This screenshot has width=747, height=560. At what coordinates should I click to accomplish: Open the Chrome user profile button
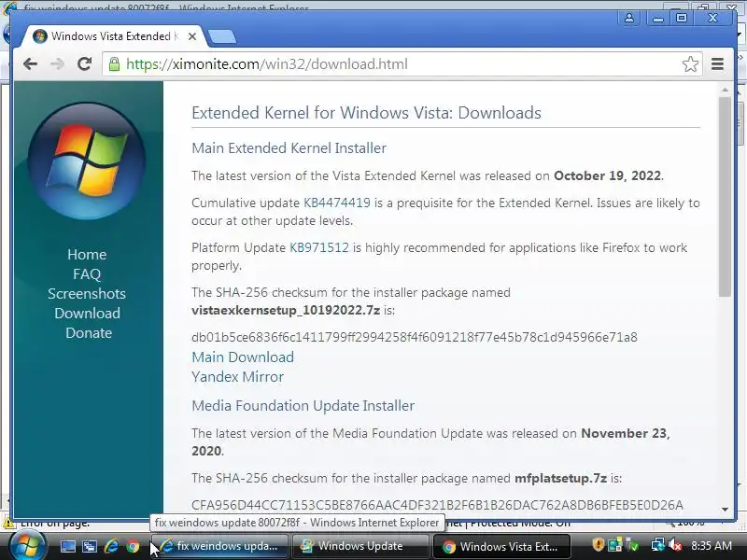(628, 18)
